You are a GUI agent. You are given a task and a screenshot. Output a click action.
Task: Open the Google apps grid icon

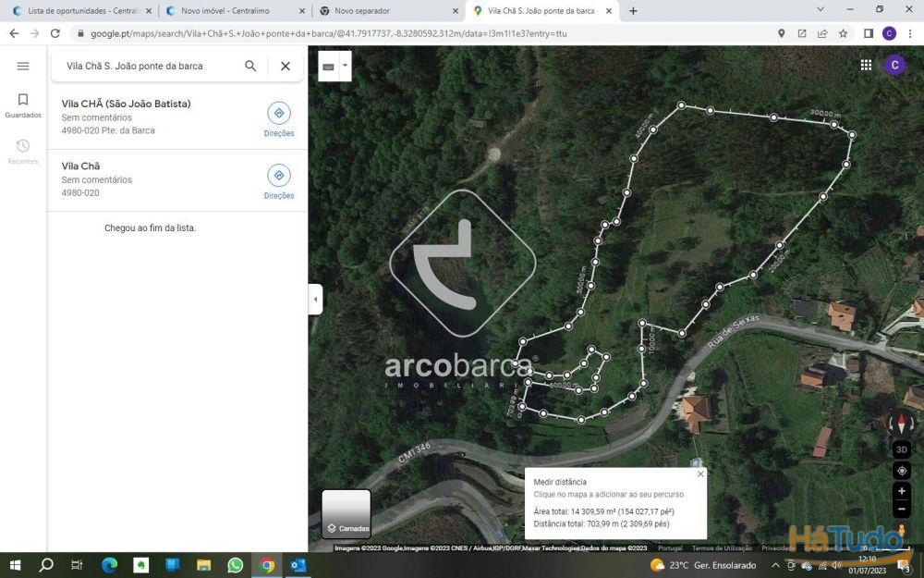866,65
